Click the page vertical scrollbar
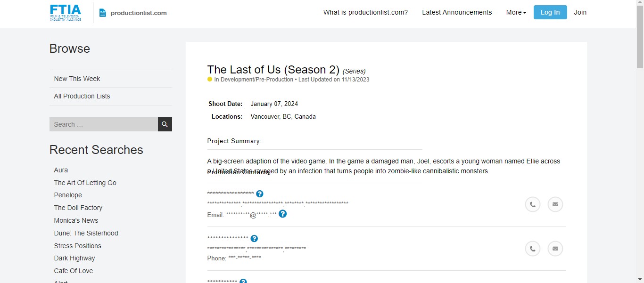The image size is (644, 283). (640, 141)
